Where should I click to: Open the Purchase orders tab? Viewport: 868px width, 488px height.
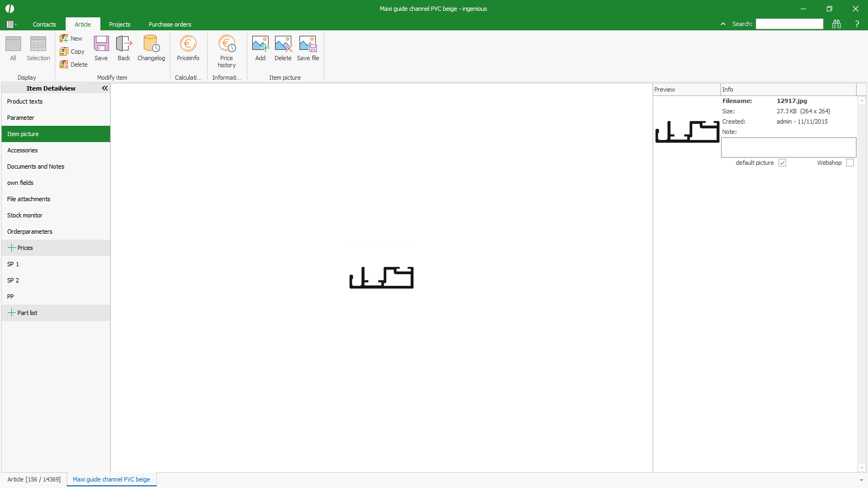tap(170, 24)
